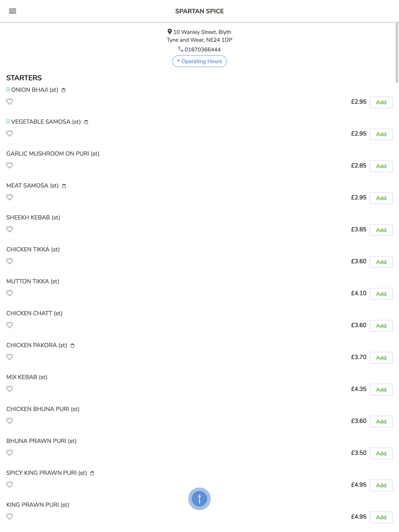Click the phone icon beside 01670366444

[x=181, y=49]
